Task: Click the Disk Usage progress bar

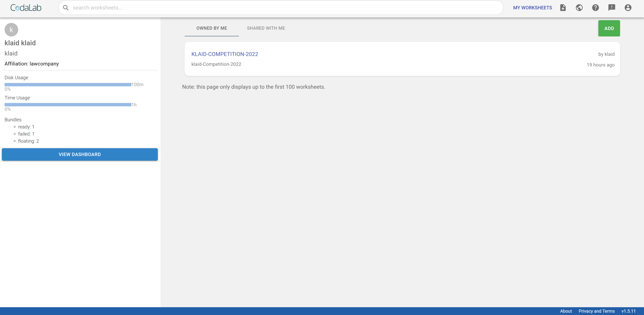Action: coord(68,85)
